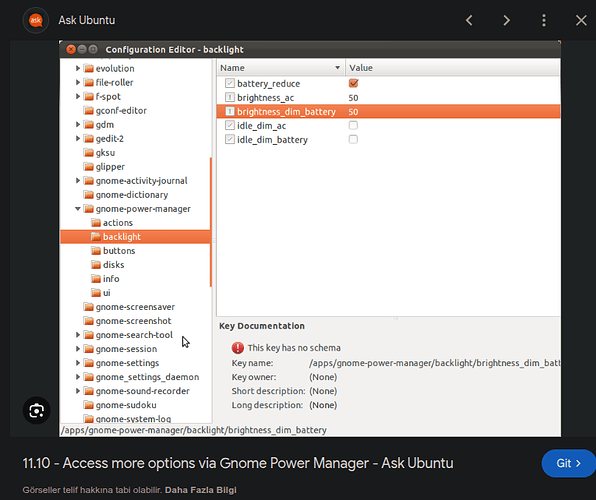Viewport: 596px width, 500px height.
Task: Sort by the Name column header
Action: point(281,68)
